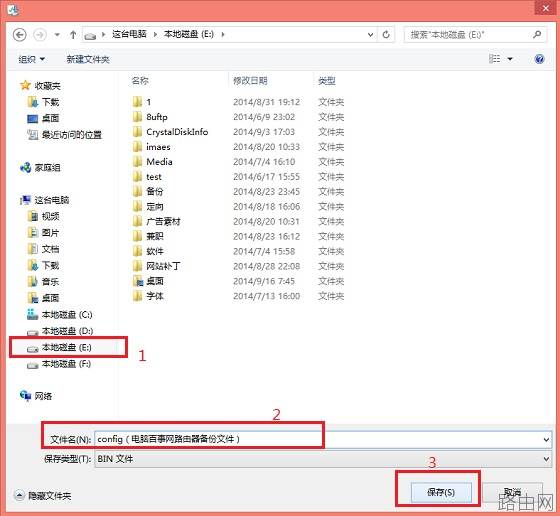Open 图片 library
Screen dimensions: 560x516
pos(50,232)
